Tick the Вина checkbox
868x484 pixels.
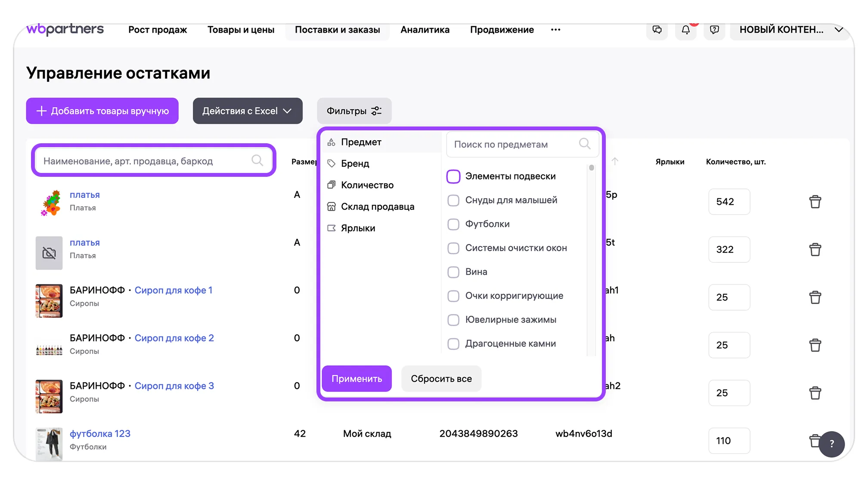453,272
